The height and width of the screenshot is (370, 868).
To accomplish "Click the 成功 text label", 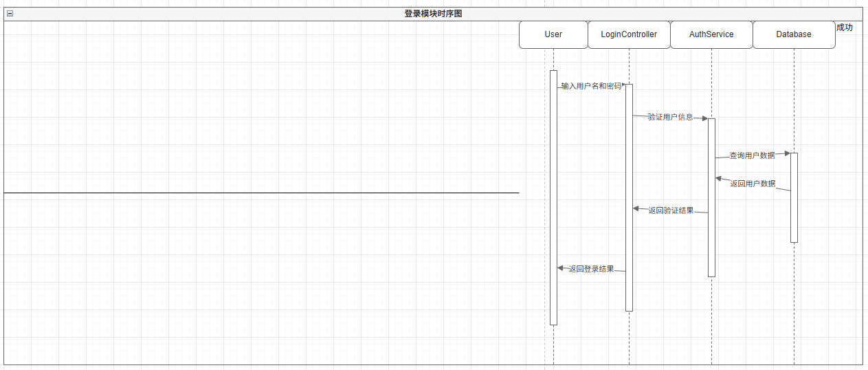I will click(x=845, y=28).
